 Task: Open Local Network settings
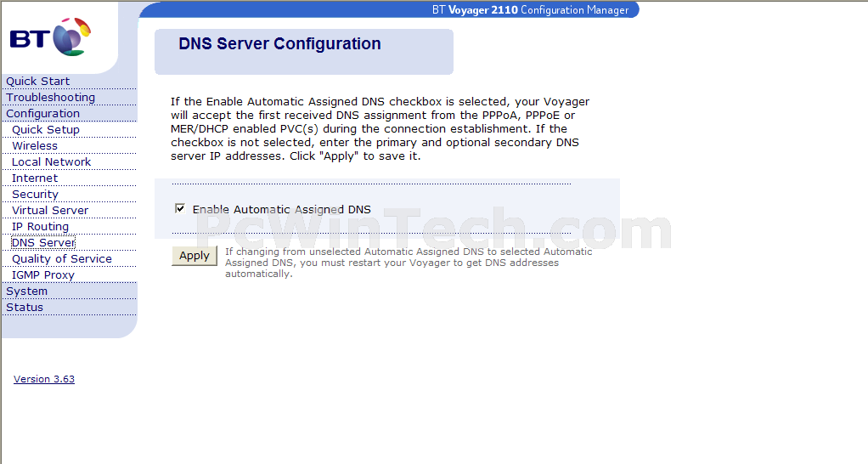pyautogui.click(x=52, y=161)
